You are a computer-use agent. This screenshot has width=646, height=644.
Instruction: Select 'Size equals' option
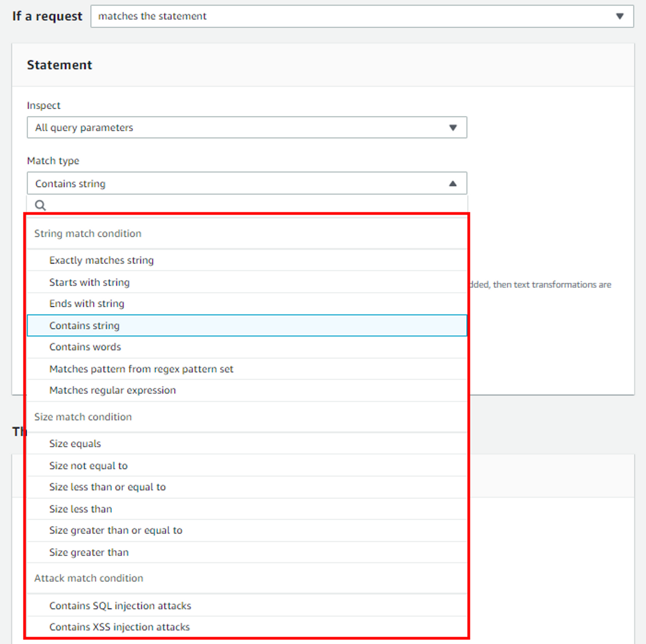(x=75, y=444)
